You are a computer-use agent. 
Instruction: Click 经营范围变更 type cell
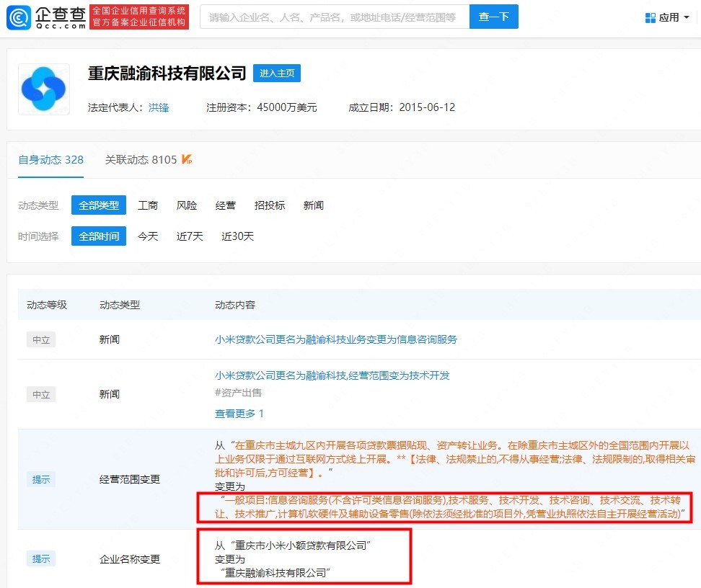tap(130, 479)
